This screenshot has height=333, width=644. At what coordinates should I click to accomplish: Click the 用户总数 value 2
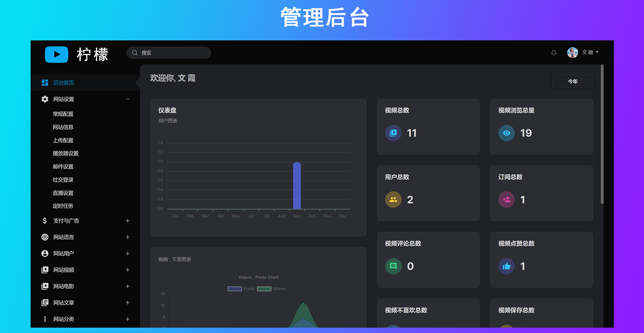coord(410,200)
